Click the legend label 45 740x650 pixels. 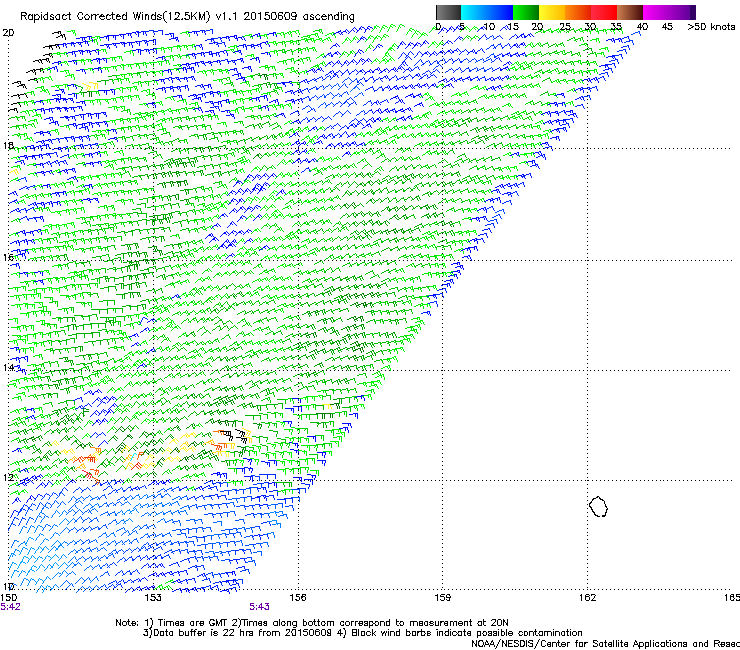pos(667,27)
